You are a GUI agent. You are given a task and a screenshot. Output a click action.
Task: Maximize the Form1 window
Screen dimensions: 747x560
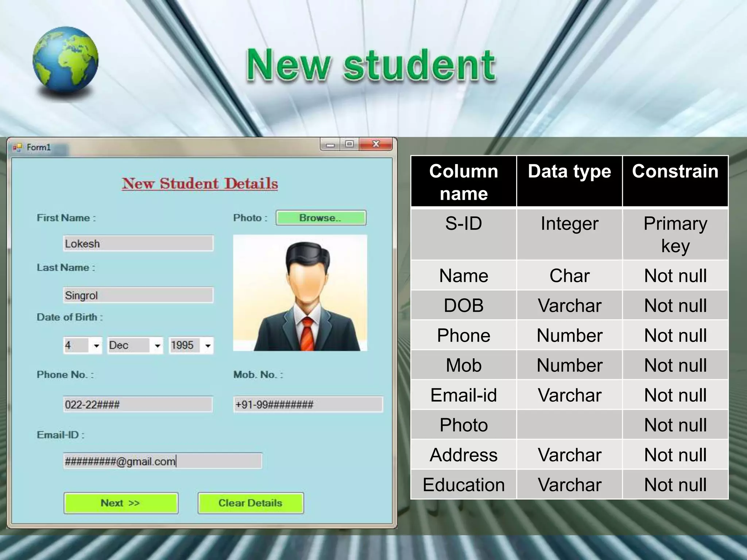click(349, 144)
